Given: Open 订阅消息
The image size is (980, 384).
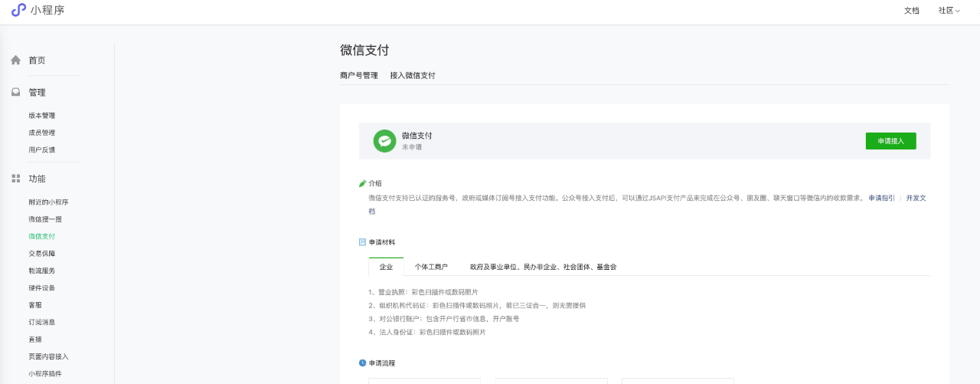Looking at the screenshot, I should [x=42, y=322].
